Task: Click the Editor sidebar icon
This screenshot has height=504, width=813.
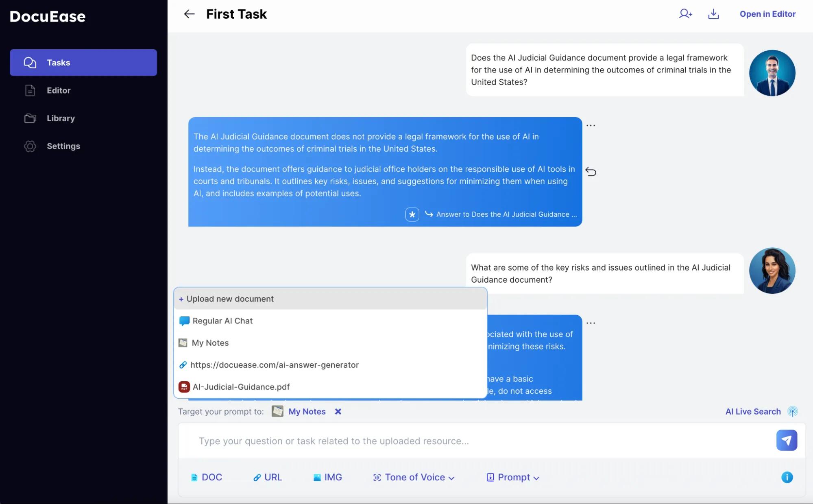Action: [x=30, y=90]
